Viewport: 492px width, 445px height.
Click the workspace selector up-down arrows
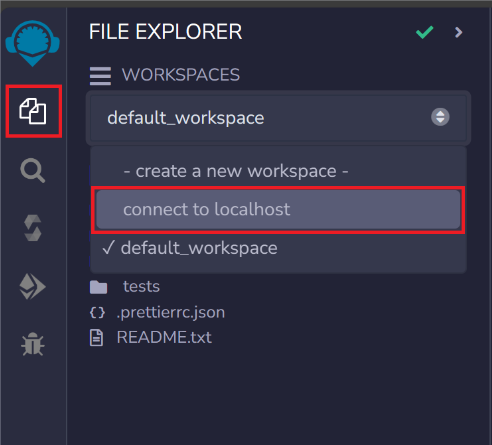coord(440,117)
